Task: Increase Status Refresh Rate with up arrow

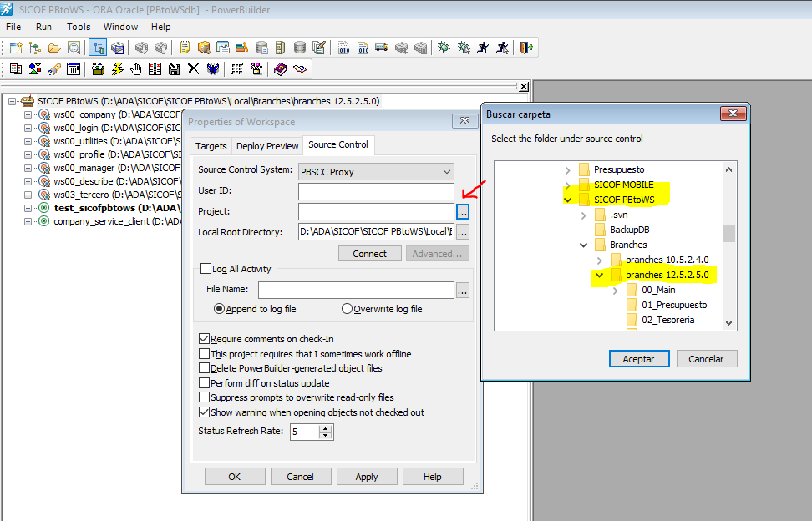Action: (326, 428)
